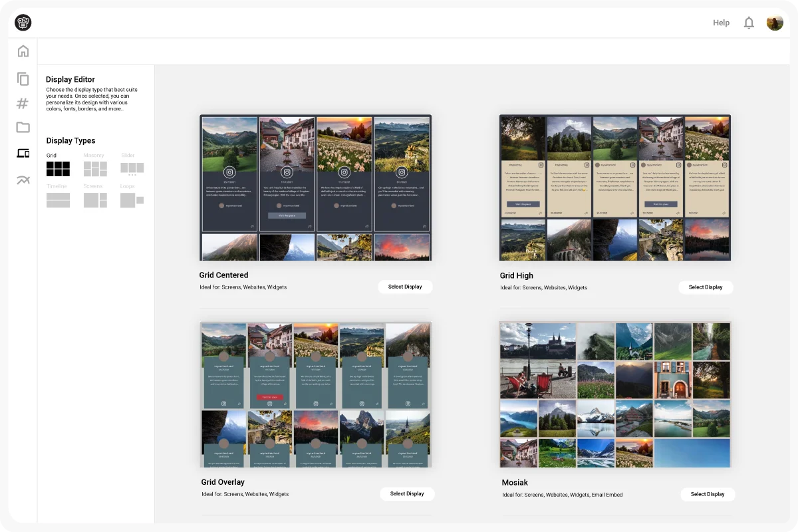This screenshot has height=532, width=798.
Task: Open the notifications bell
Action: [x=749, y=23]
